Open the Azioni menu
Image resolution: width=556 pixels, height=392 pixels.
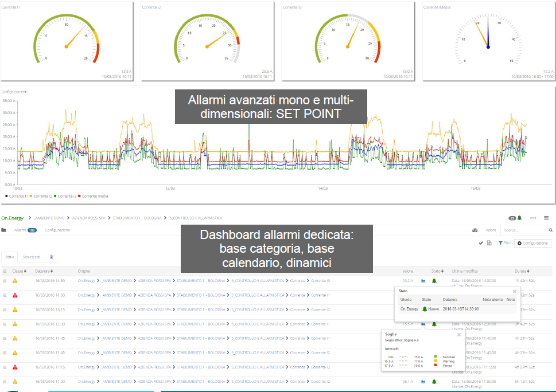pyautogui.click(x=491, y=230)
